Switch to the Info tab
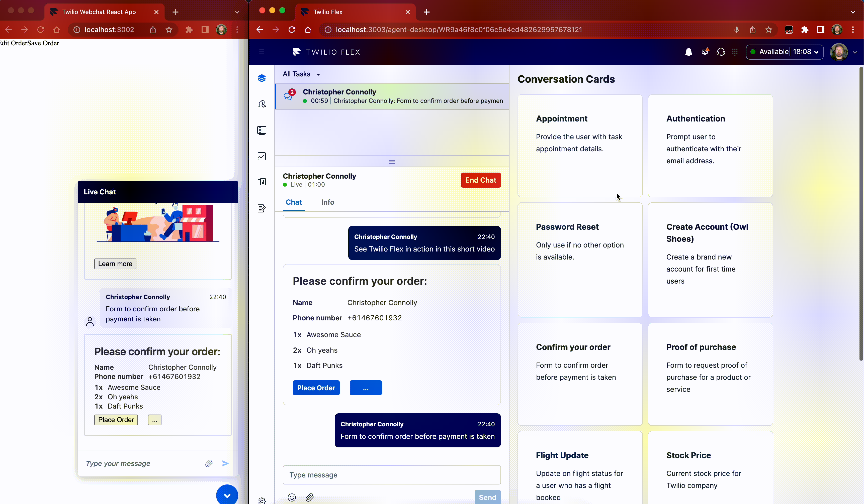Screen dimensions: 864x504 (328, 202)
